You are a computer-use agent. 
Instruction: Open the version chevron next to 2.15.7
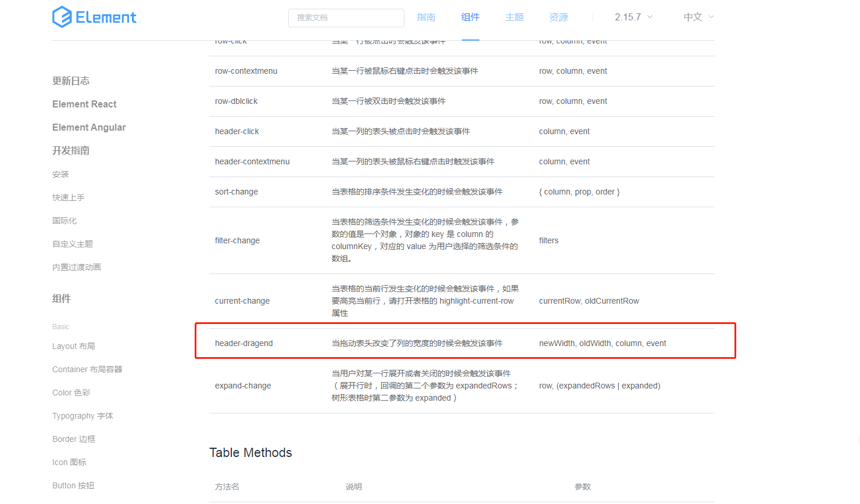(648, 17)
